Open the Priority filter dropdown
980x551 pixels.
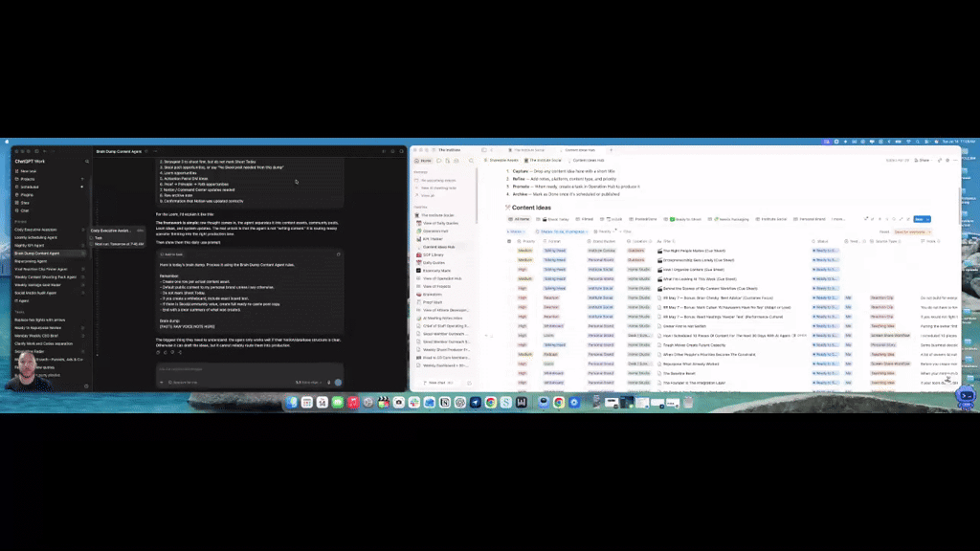point(604,231)
